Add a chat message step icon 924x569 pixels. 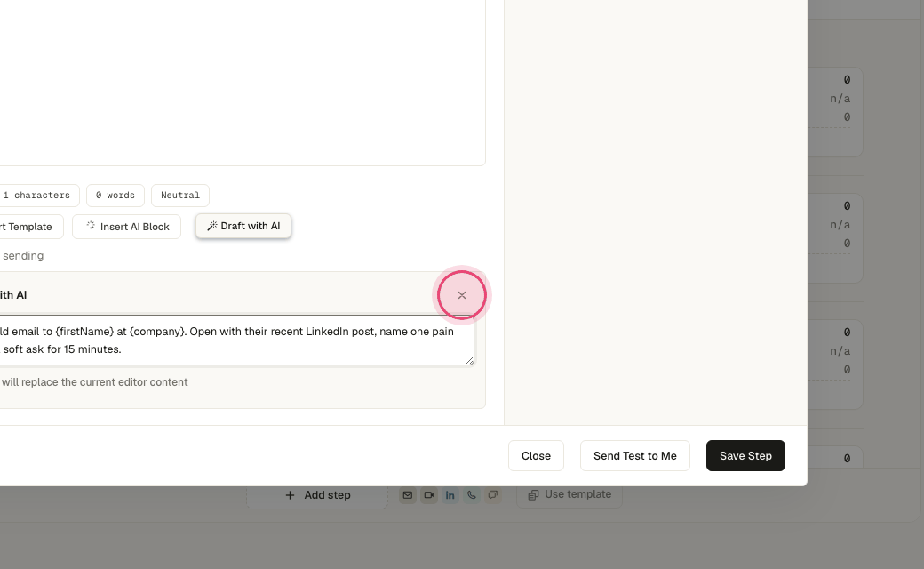coord(492,494)
